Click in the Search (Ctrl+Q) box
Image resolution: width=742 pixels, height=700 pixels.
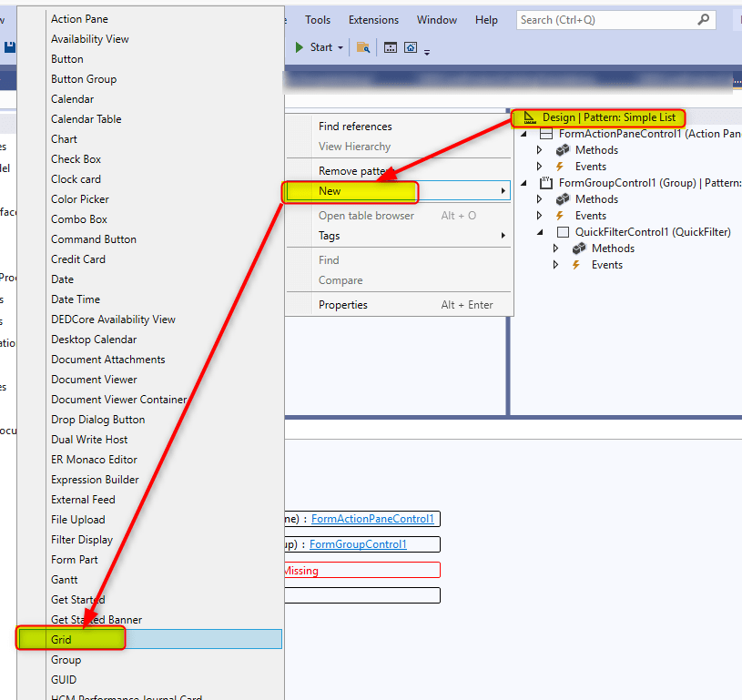click(605, 20)
